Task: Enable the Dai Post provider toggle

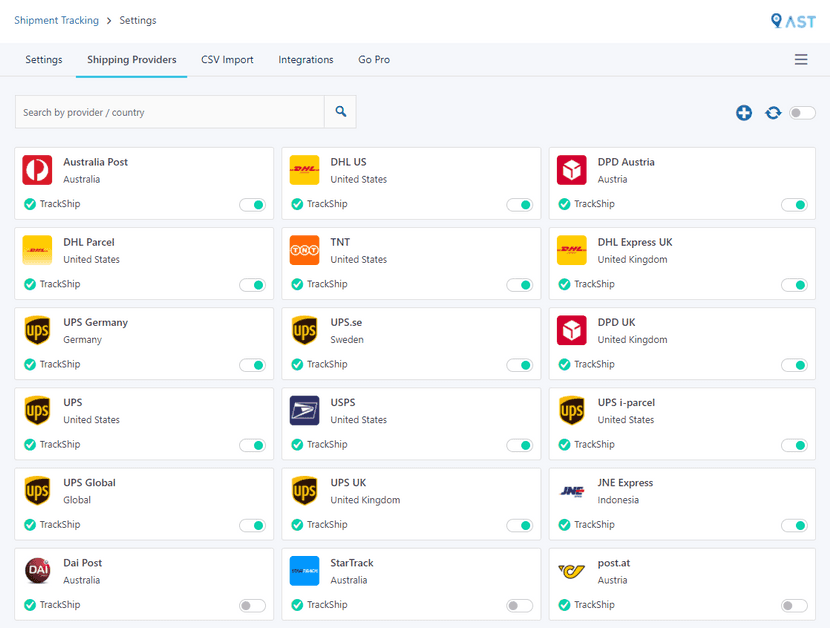Action: pos(252,605)
